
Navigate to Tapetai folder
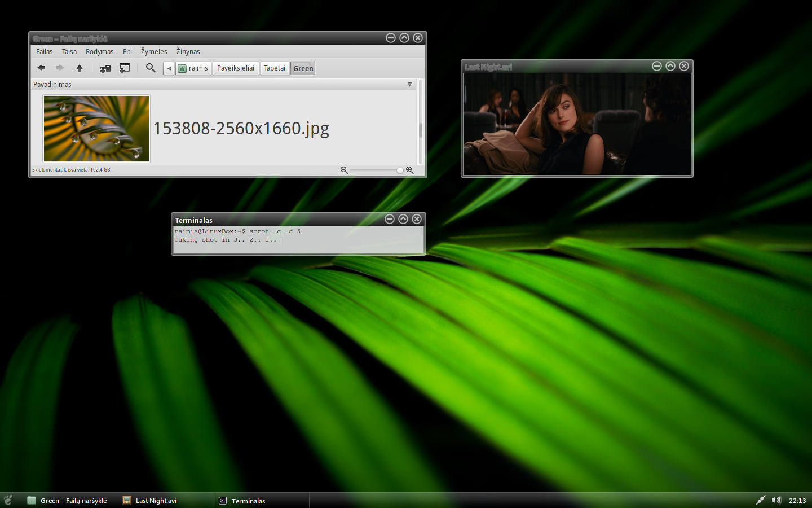point(275,68)
